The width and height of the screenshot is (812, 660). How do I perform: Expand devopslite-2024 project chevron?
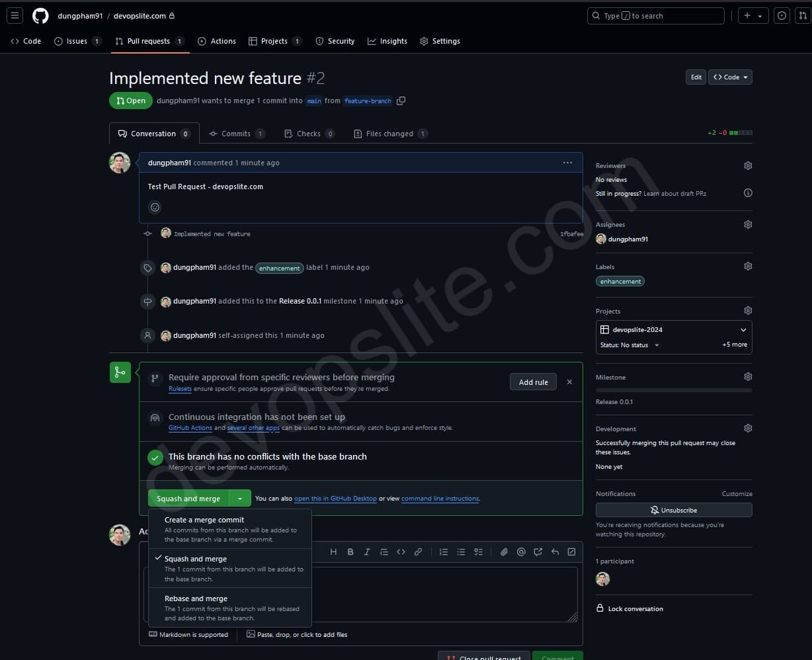[x=743, y=330]
